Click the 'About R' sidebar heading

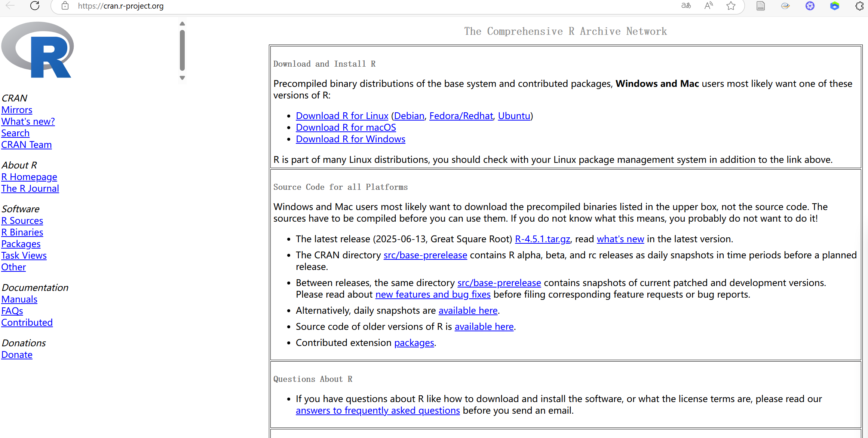(19, 165)
